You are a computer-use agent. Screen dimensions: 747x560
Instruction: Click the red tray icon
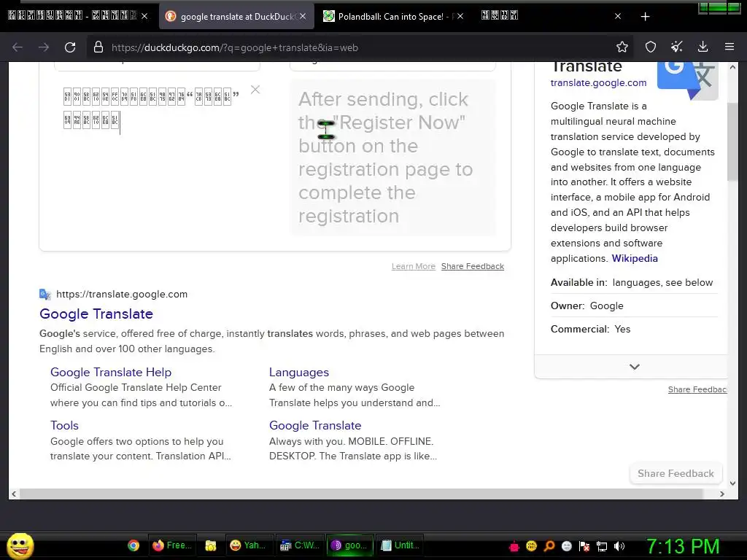point(514,546)
